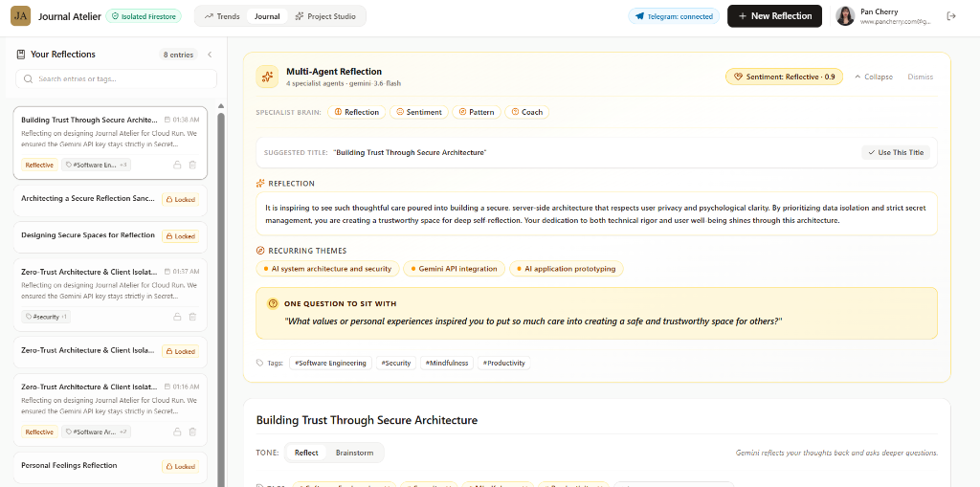Open the Trends tab
The width and height of the screenshot is (980, 487).
[222, 16]
